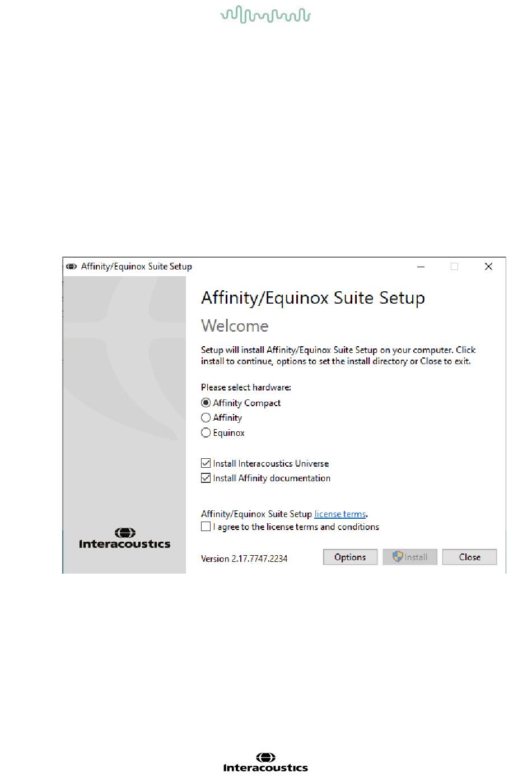
Task: Minimize the setup window
Action: (421, 267)
